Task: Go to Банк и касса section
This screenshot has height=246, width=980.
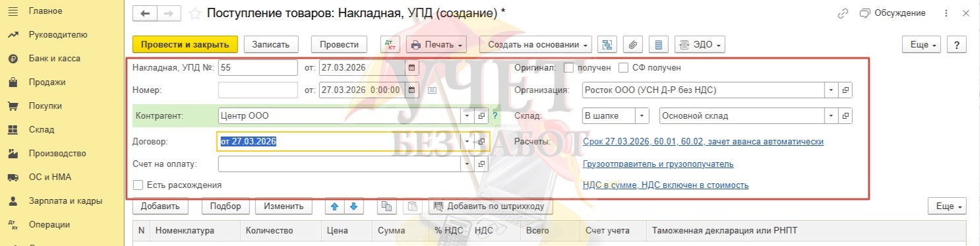Action: (54, 59)
